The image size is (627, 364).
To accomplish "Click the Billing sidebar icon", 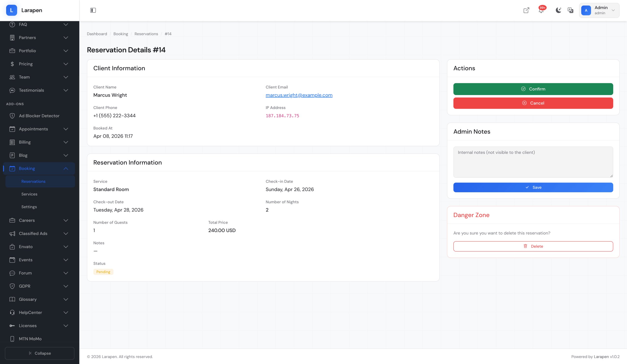I will coord(12,142).
